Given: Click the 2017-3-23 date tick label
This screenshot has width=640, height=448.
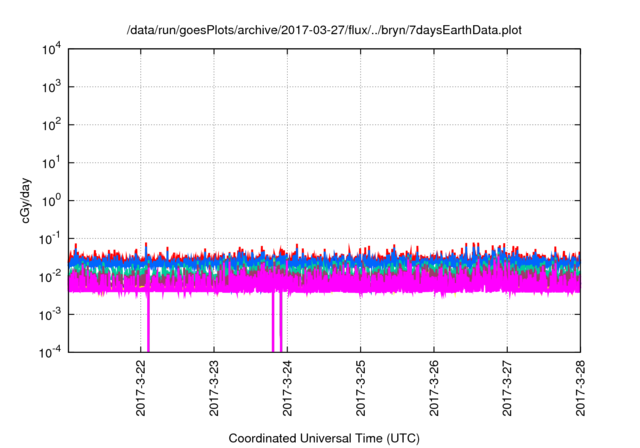Looking at the screenshot, I should [x=214, y=388].
